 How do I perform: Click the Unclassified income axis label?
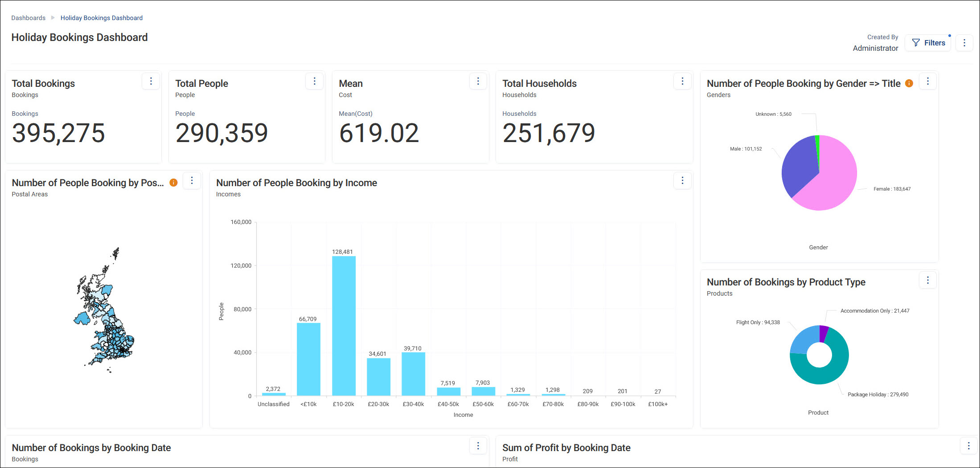click(x=274, y=404)
